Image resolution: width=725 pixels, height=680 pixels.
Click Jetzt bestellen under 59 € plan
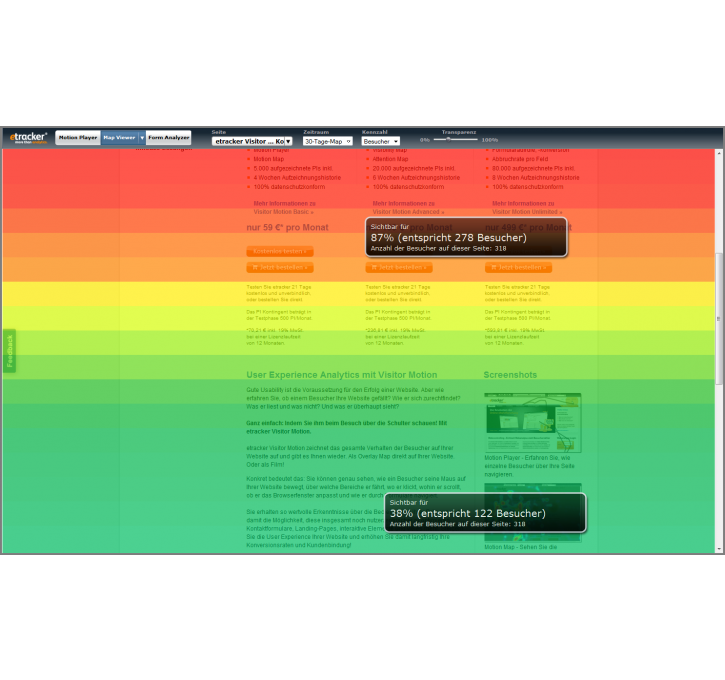click(x=280, y=268)
